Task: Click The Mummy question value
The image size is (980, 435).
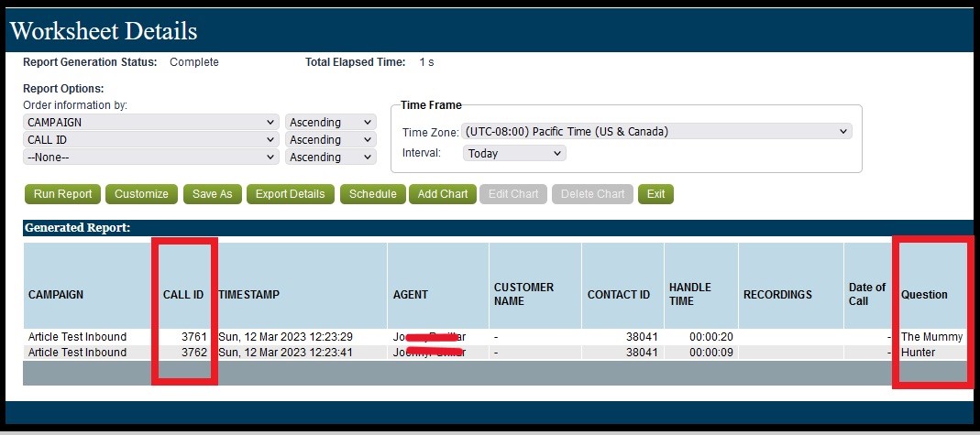Action: tap(932, 337)
